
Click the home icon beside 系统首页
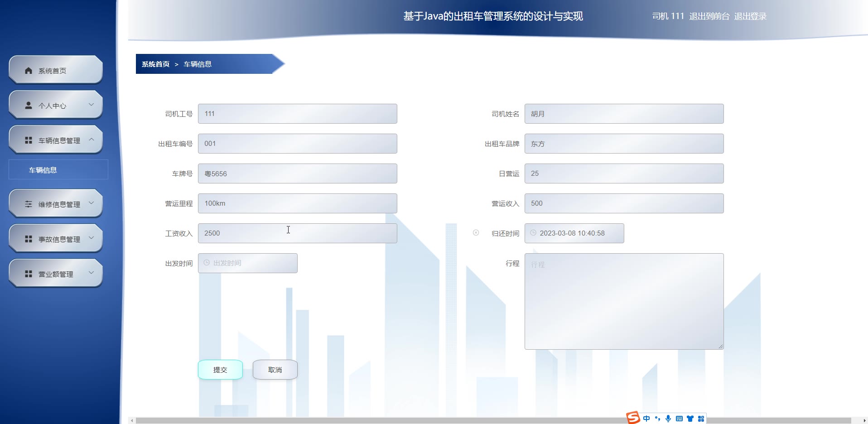(x=29, y=71)
